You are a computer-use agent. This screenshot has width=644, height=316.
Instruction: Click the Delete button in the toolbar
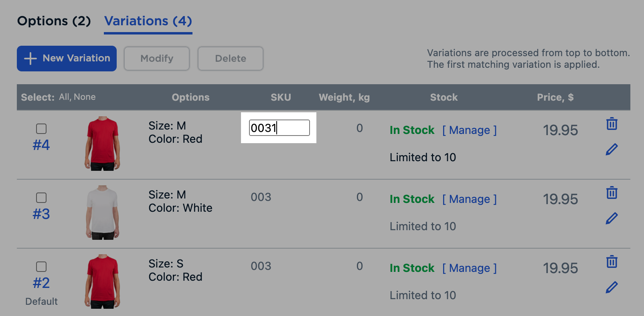click(230, 59)
